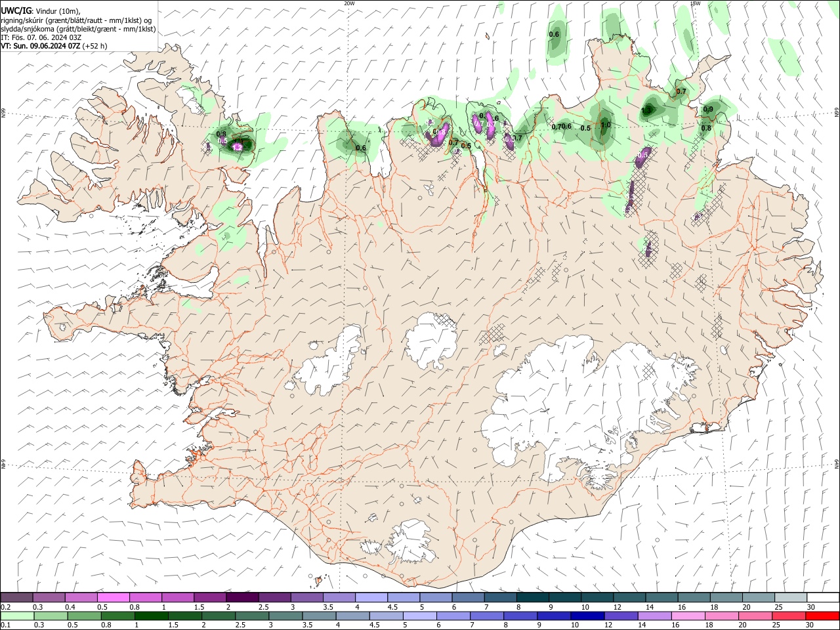Click the '20W' longitude label on the top edge
The image size is (840, 630).
tap(349, 3)
